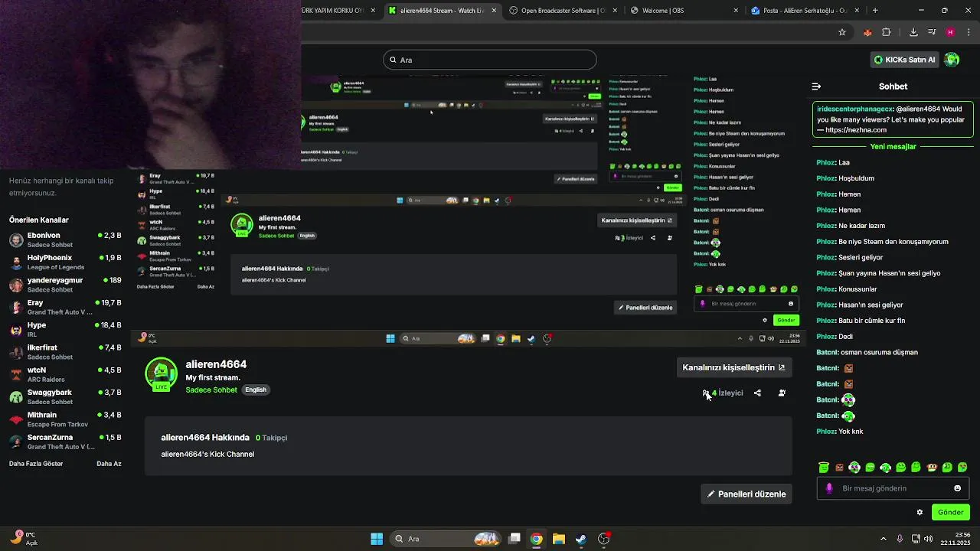Click the Panelleri düzenle button
Screen dimensions: 980x551
746,494
